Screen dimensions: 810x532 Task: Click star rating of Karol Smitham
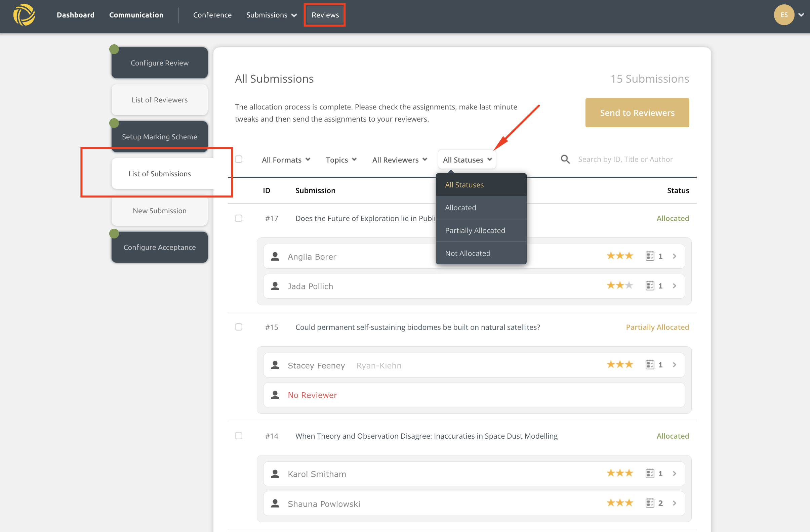pyautogui.click(x=620, y=473)
